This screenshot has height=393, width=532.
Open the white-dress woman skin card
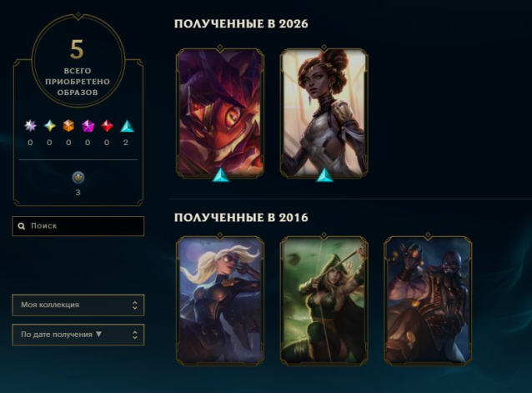pos(324,113)
